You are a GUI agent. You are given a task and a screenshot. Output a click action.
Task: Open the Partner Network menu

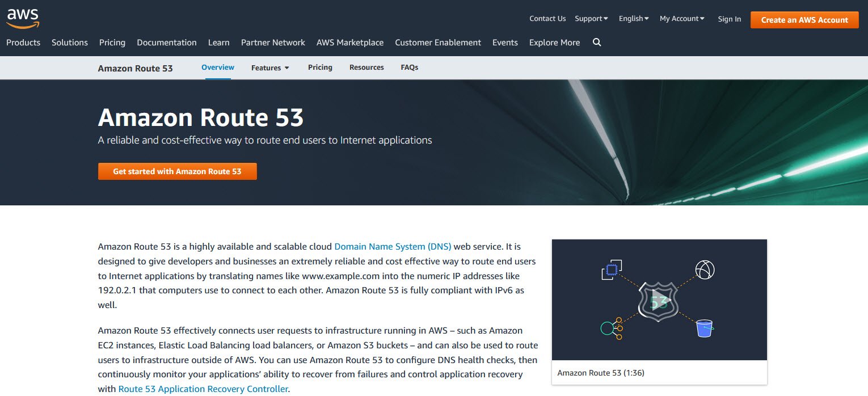click(273, 43)
